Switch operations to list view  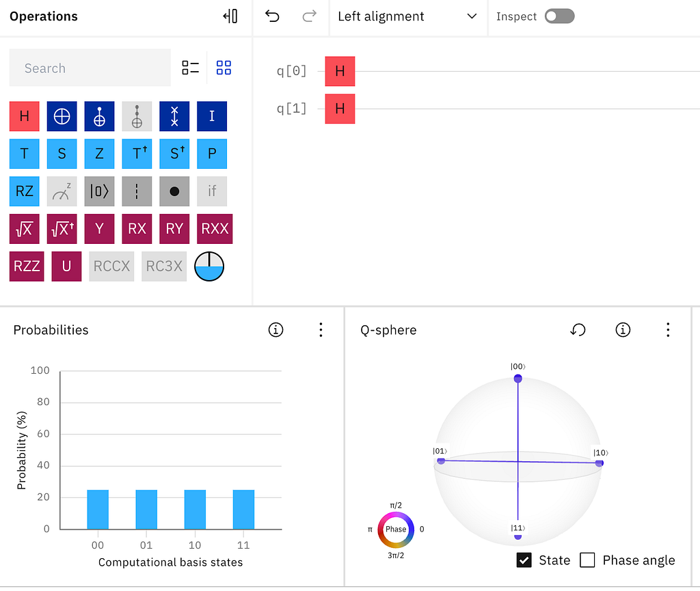click(191, 68)
